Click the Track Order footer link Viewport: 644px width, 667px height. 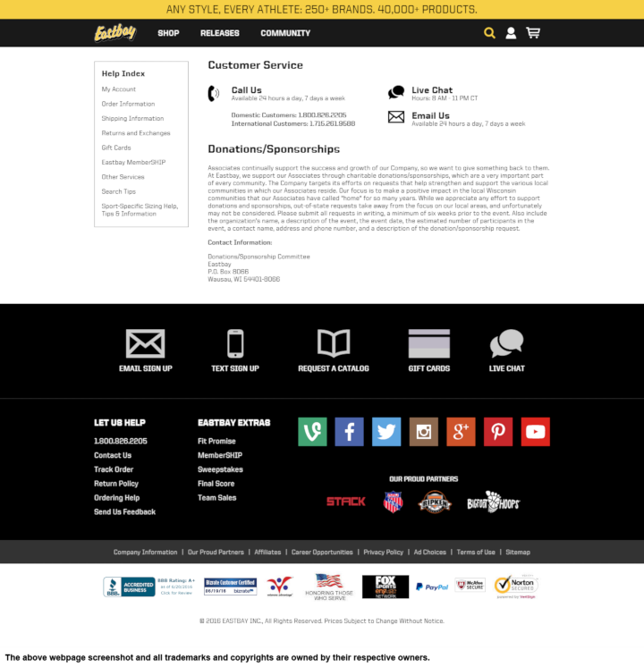coord(114,469)
